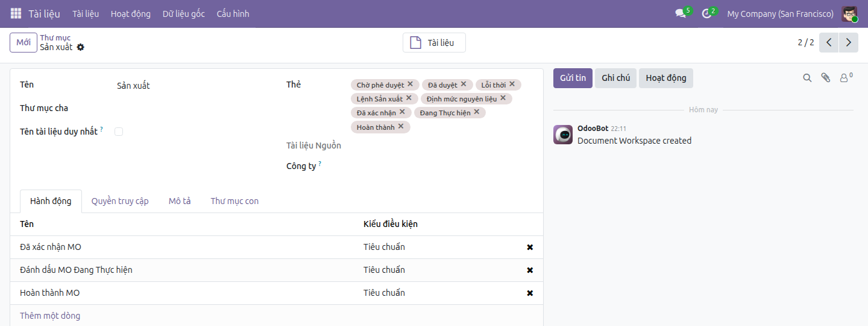868x326 pixels.
Task: Go to the next record arrow
Action: [849, 42]
